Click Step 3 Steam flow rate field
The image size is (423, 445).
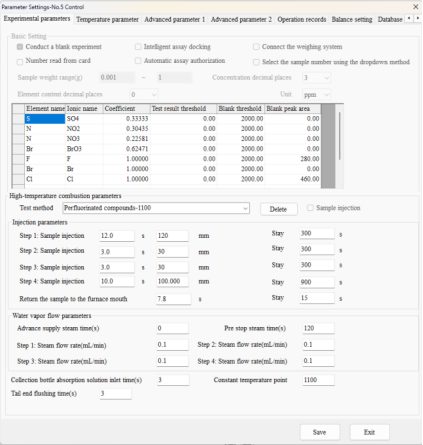[173, 361]
